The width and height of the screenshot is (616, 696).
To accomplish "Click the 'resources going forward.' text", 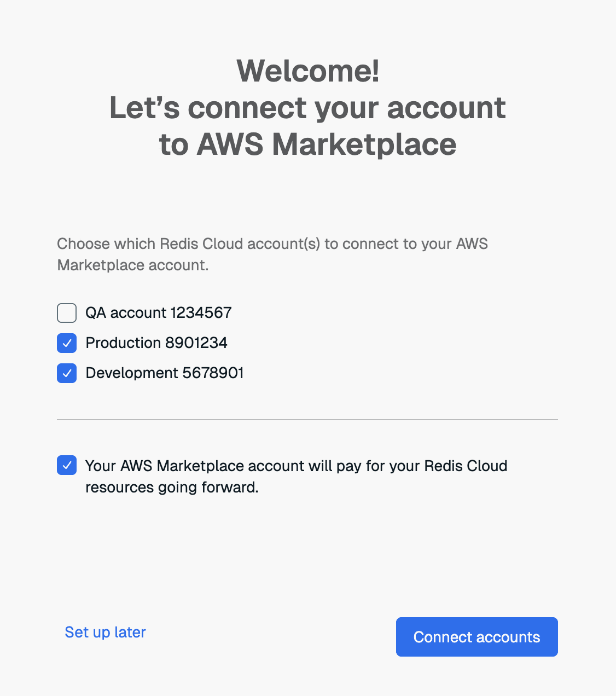I will (x=172, y=488).
